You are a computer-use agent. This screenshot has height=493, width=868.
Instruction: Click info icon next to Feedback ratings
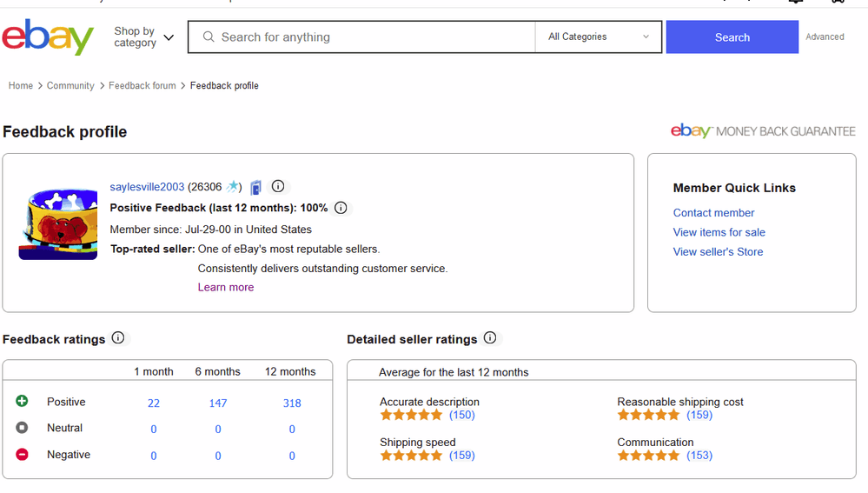118,338
